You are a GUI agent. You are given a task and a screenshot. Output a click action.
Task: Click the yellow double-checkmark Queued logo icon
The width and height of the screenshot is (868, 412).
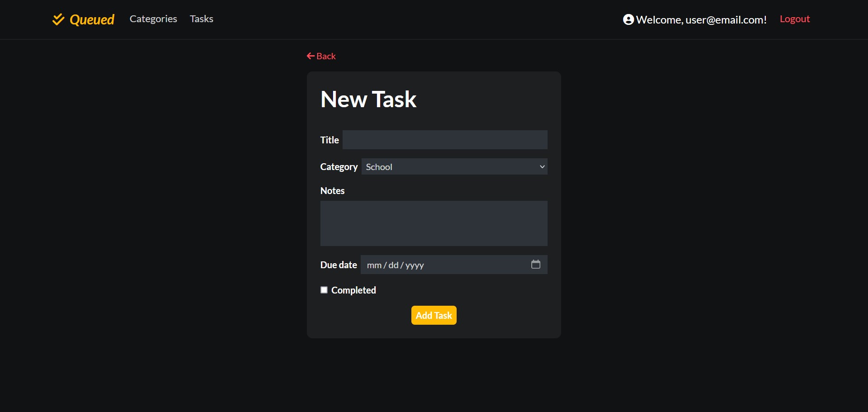58,19
